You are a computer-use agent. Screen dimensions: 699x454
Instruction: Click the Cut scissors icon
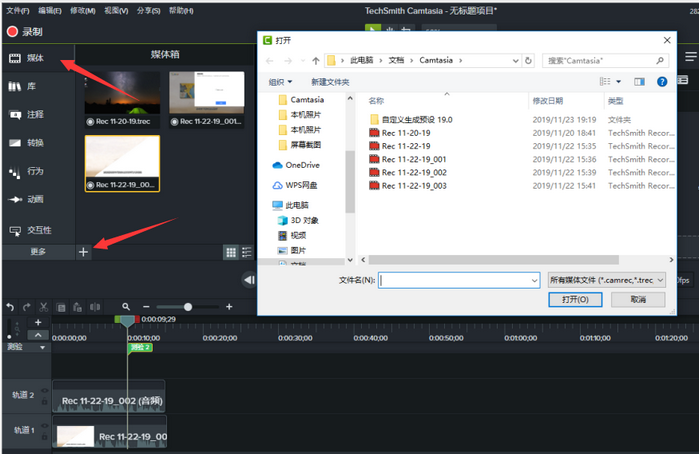[43, 307]
